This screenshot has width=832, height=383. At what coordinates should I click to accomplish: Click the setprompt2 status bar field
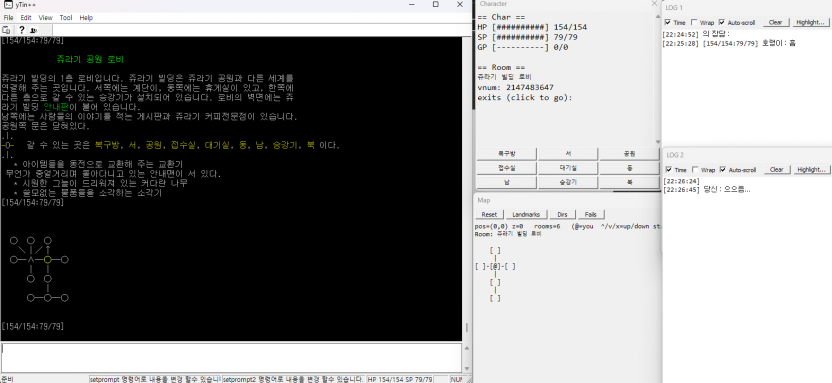(293, 379)
